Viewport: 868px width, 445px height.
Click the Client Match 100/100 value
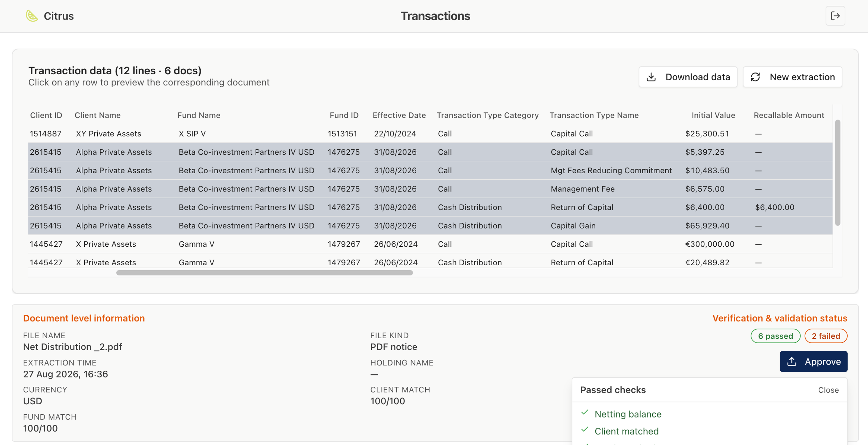coord(388,401)
